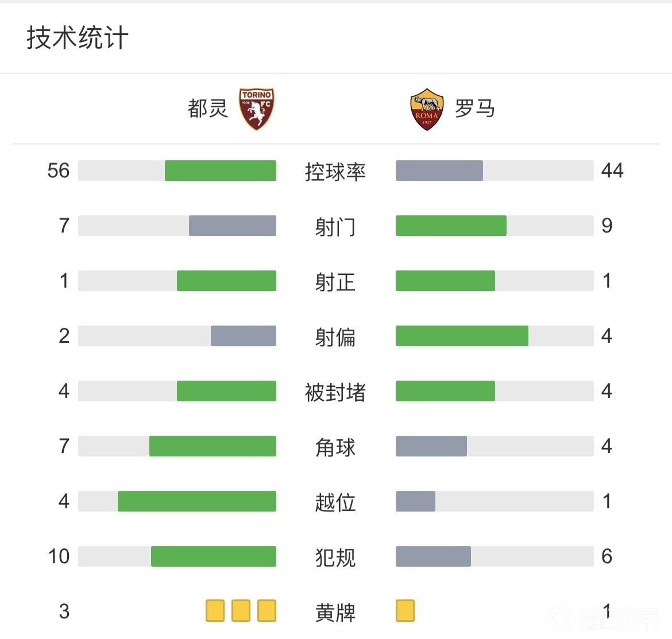Click Torino's possession value 56
Image resolution: width=672 pixels, height=639 pixels.
[59, 171]
